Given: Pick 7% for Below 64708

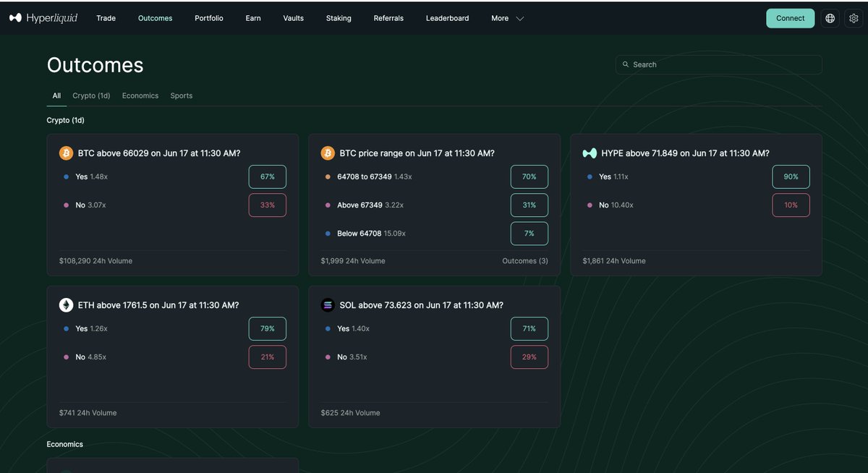Looking at the screenshot, I should tap(529, 234).
